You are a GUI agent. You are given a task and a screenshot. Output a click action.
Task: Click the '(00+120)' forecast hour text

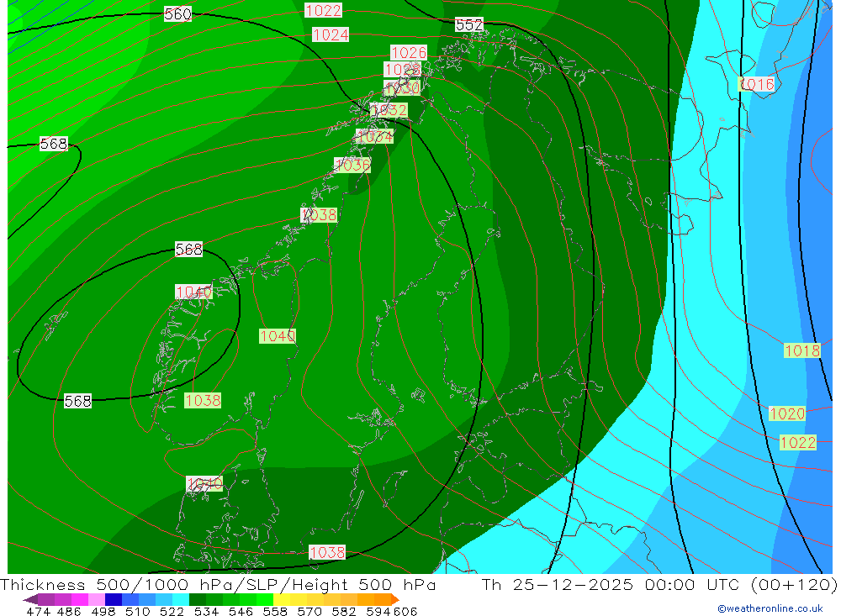pos(795,584)
